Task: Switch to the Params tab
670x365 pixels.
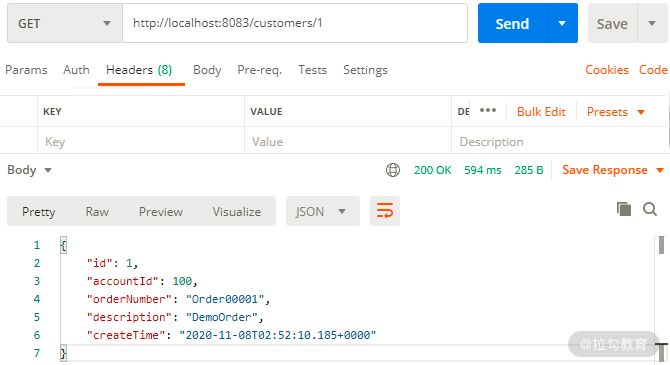Action: tap(26, 70)
